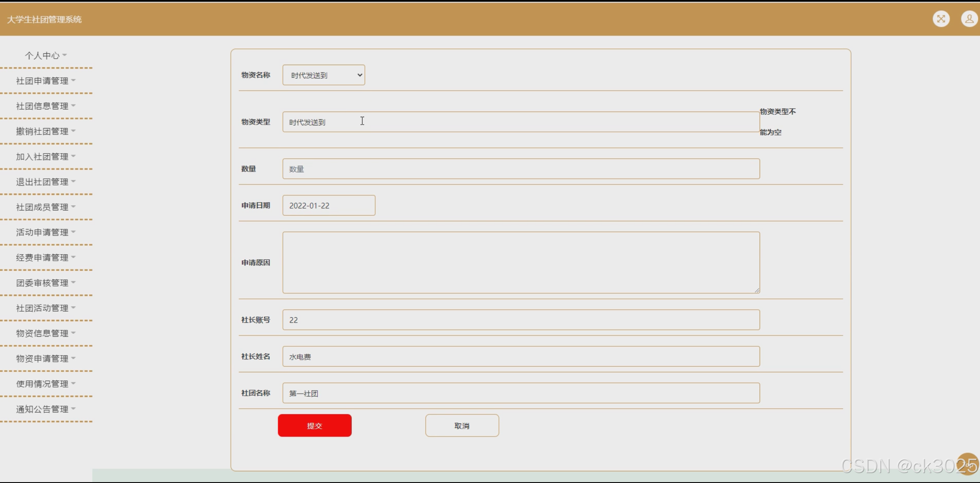Click inside the 申请原因 textarea
The width and height of the screenshot is (980, 483).
pyautogui.click(x=521, y=262)
